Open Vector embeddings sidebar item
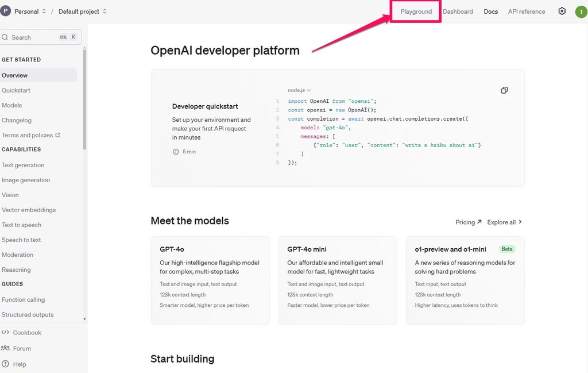Screen dimensions: 588x373 (29, 210)
